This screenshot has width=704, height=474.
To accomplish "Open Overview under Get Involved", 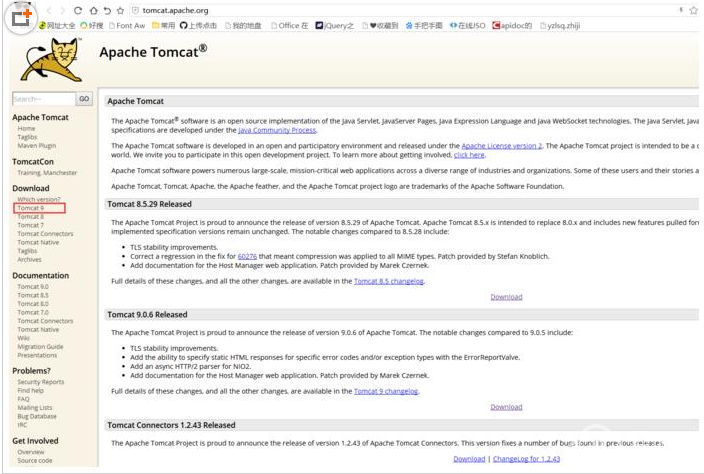I will coord(31,452).
